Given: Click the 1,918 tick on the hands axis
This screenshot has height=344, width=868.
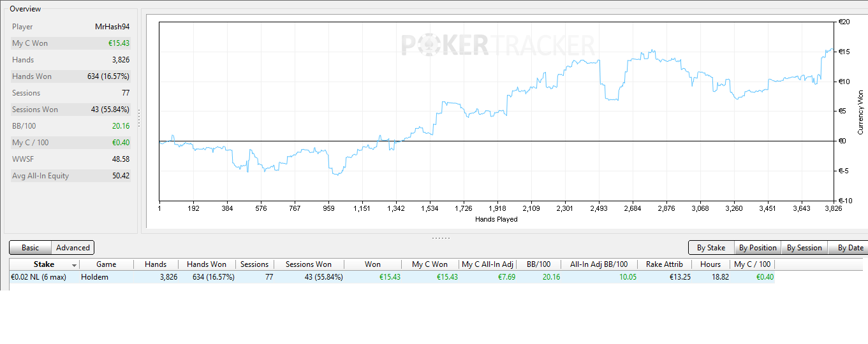Looking at the screenshot, I should coord(497,208).
